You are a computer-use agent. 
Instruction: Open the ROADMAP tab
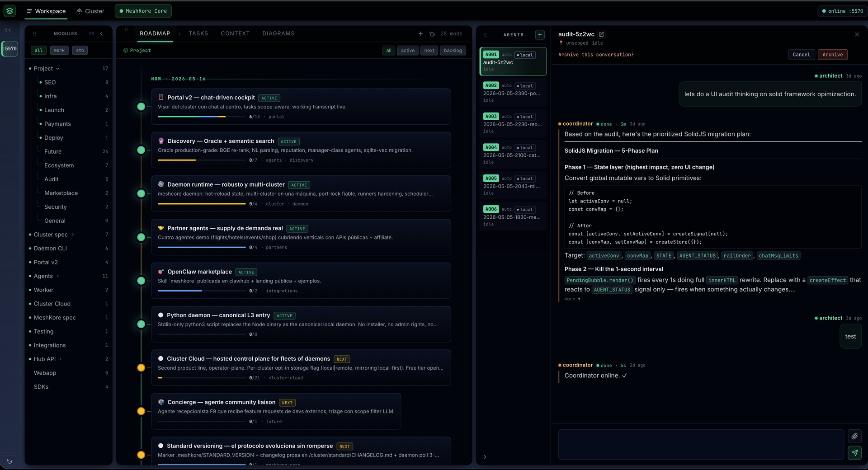(155, 33)
